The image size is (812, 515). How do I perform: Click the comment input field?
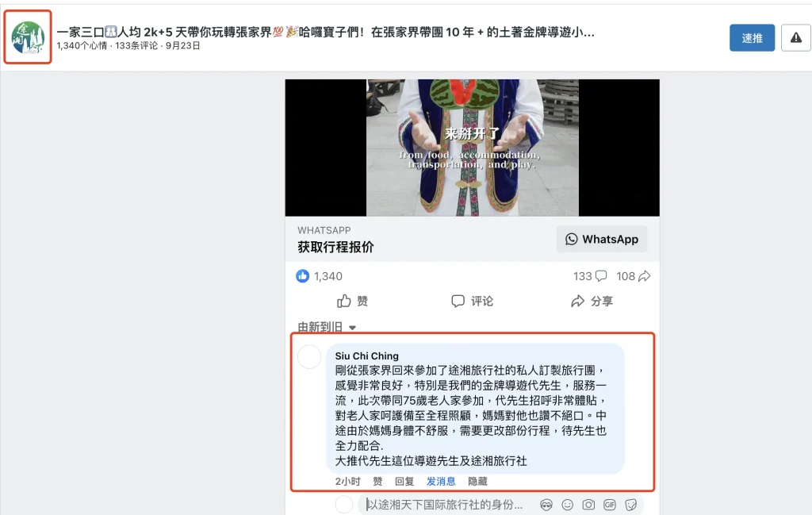pyautogui.click(x=446, y=505)
